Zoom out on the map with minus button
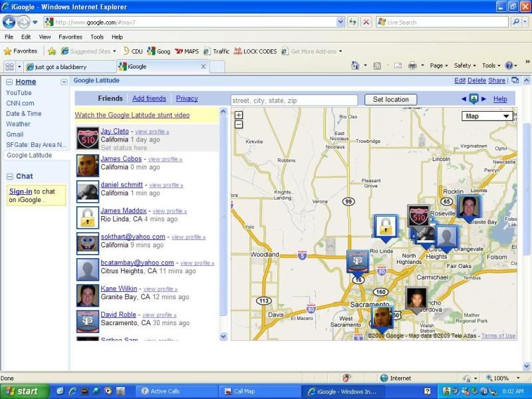Image resolution: width=532 pixels, height=399 pixels. [x=239, y=124]
